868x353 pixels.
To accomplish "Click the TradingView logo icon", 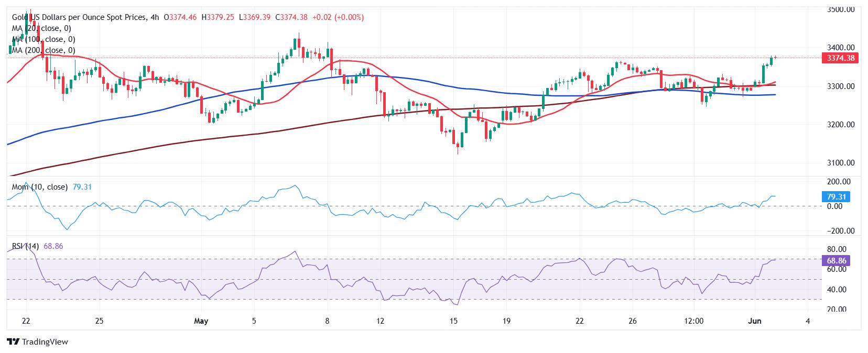I will pos(13,342).
